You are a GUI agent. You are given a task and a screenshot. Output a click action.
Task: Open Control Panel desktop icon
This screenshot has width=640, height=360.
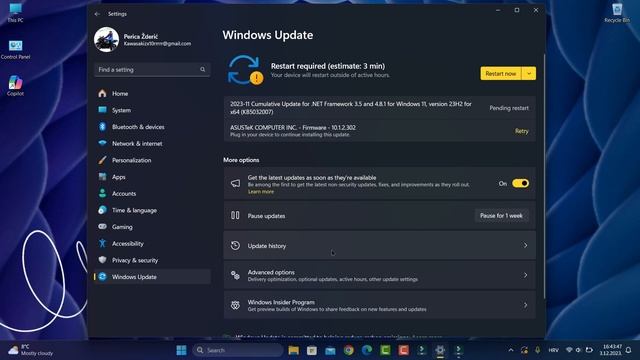(15, 50)
